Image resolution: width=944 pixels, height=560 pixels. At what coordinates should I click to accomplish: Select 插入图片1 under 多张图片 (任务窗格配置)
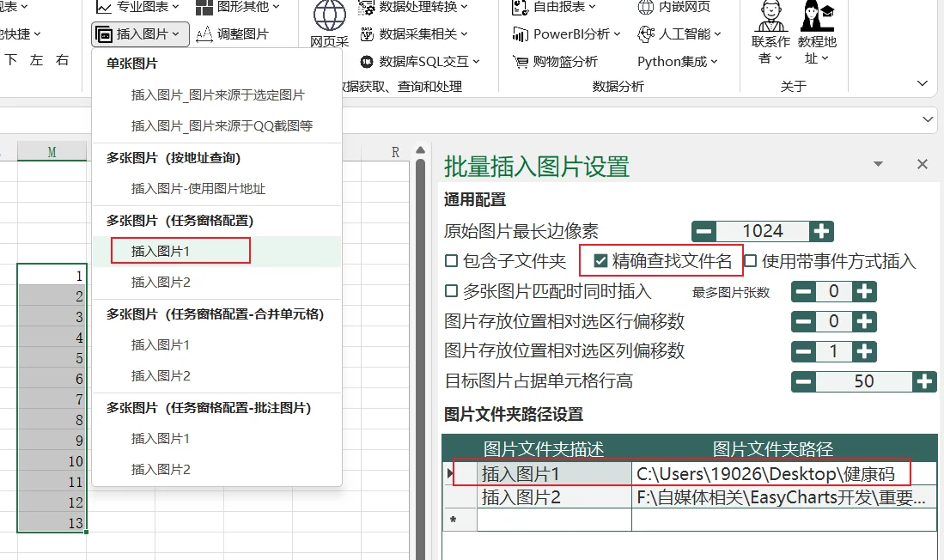click(x=217, y=251)
